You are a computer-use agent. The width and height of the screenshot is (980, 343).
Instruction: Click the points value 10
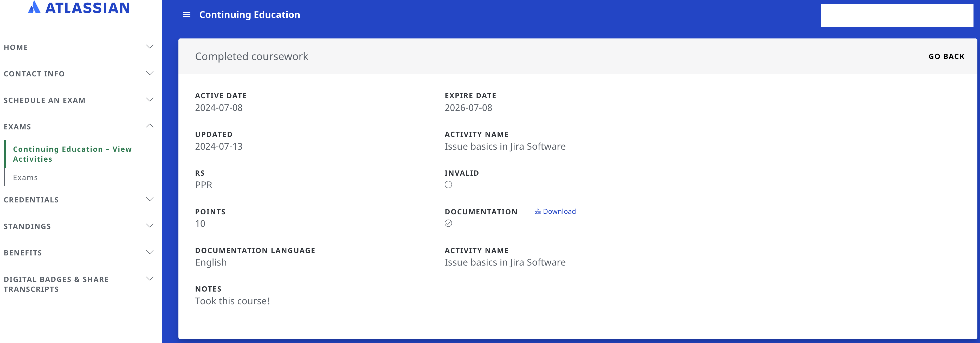pyautogui.click(x=200, y=223)
